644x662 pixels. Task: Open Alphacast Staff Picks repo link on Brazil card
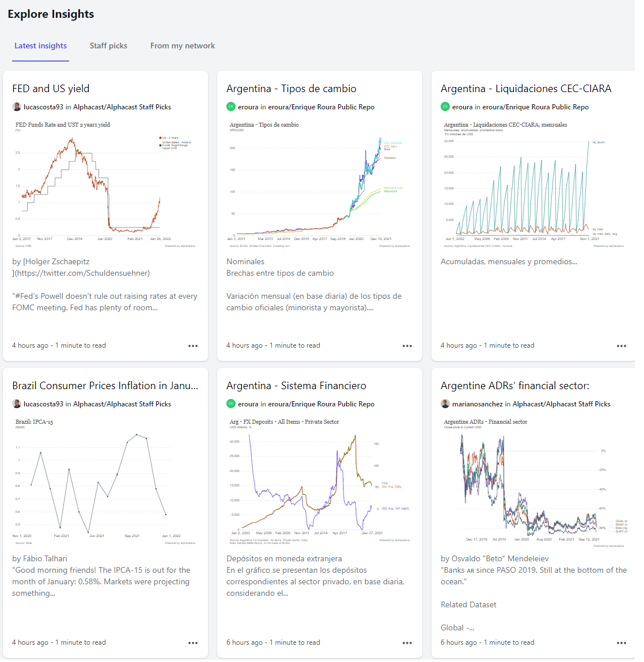click(122, 404)
